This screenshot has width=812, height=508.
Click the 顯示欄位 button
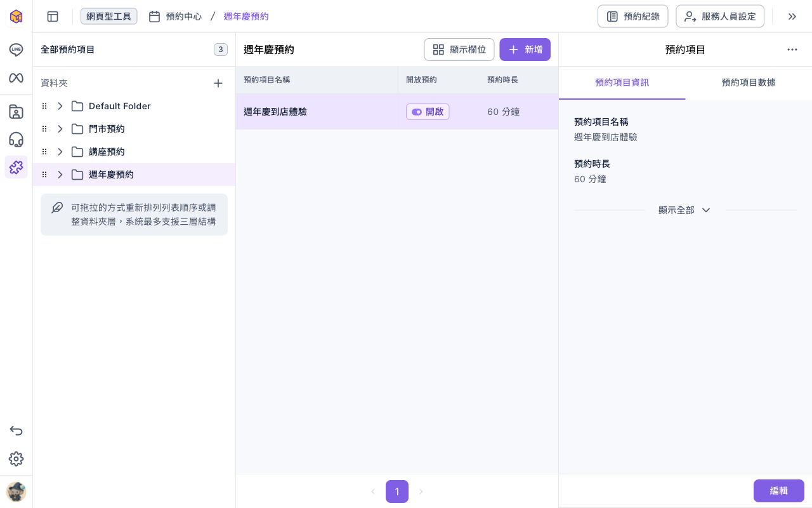tap(459, 50)
